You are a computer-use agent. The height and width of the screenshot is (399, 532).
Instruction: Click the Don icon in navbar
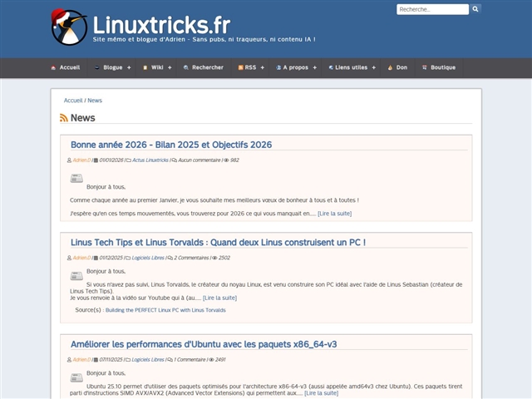(x=390, y=67)
